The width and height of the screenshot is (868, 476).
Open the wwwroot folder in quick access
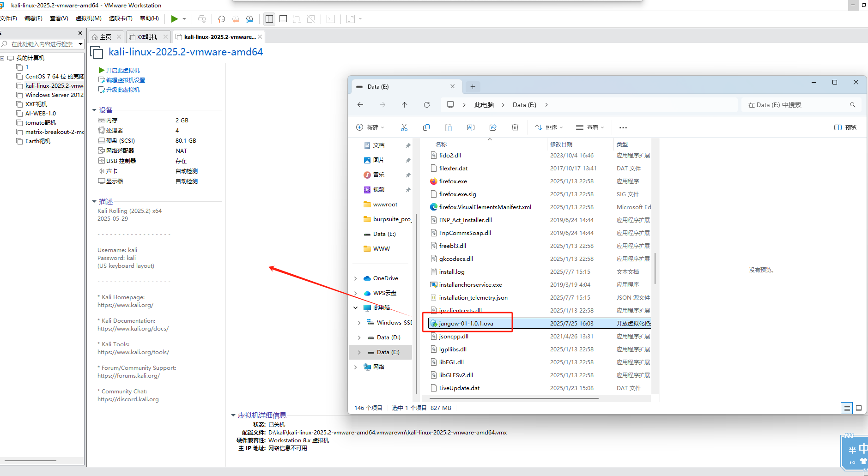[385, 205]
